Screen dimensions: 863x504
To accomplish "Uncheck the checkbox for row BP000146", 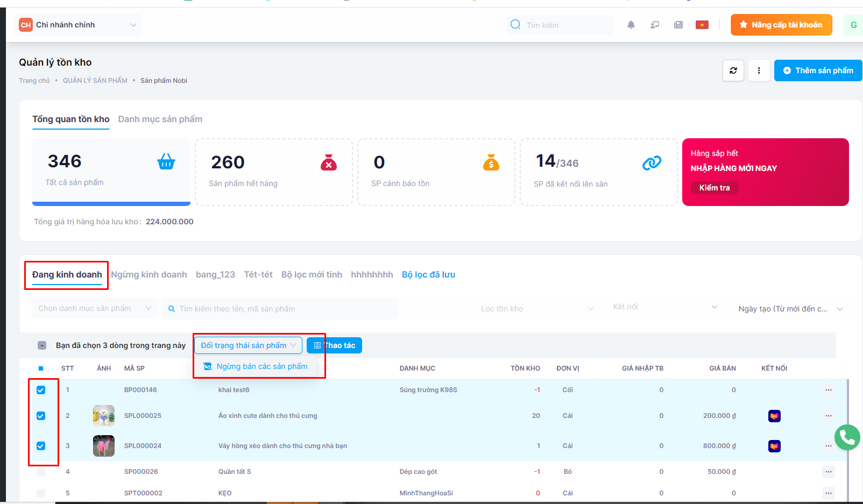I will 41,390.
